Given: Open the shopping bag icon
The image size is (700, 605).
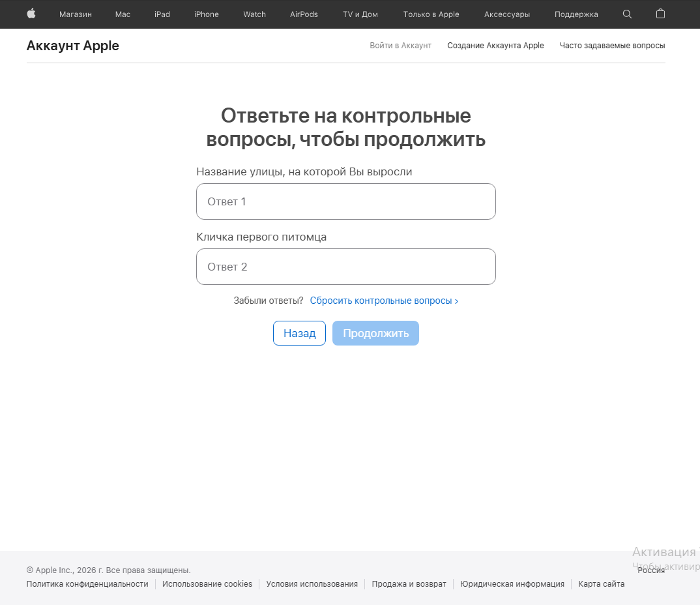Looking at the screenshot, I should (x=660, y=14).
